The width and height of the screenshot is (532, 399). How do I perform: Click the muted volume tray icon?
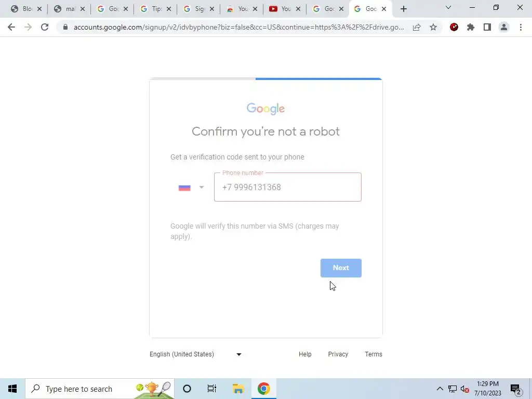[465, 389]
